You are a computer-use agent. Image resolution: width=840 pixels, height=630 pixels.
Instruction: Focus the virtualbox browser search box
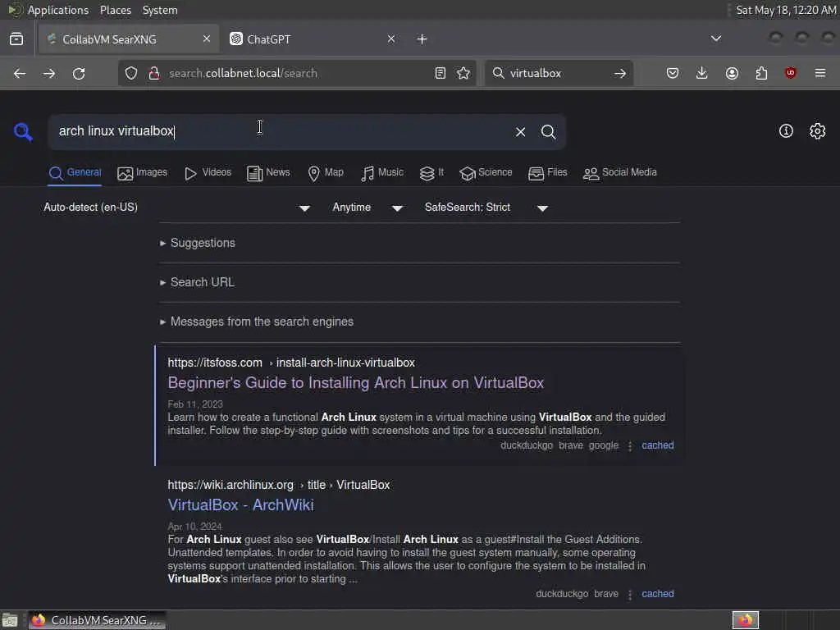(x=557, y=73)
